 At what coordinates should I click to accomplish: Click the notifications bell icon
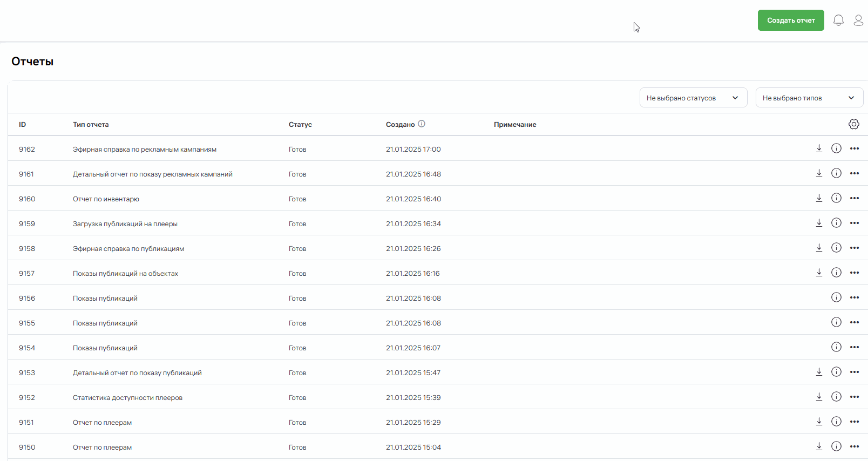[838, 21]
